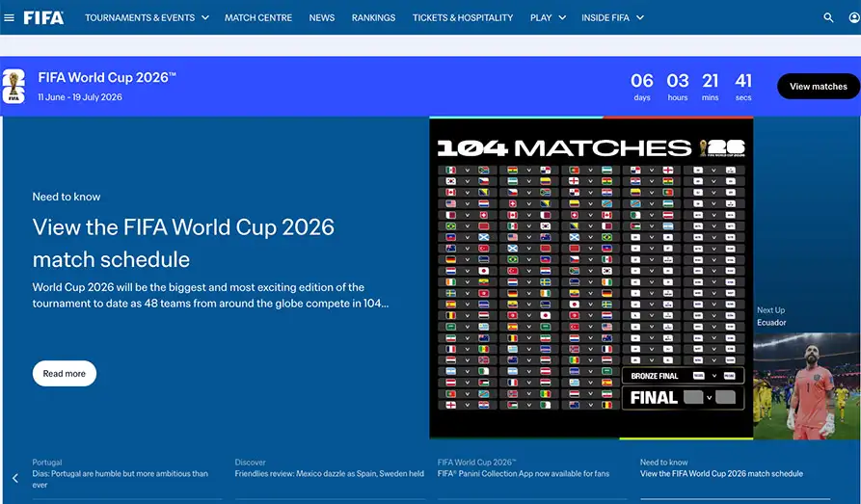Expand the Inside FIFA dropdown
The image size is (861, 504).
613,17
